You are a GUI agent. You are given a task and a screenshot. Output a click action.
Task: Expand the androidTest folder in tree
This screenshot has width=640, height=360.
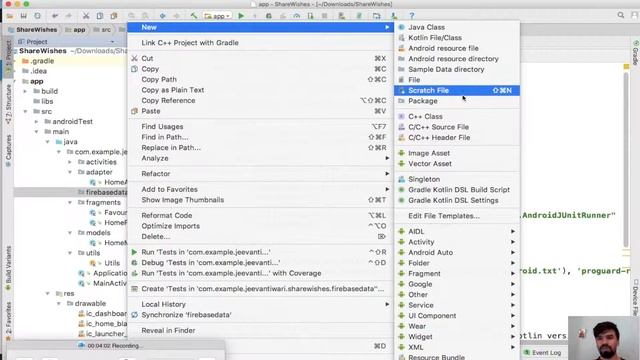36,122
